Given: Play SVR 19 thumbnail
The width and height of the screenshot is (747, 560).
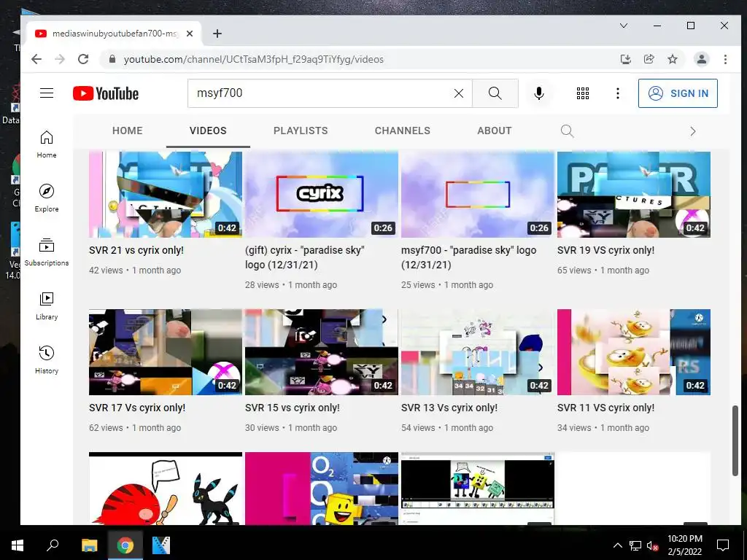Looking at the screenshot, I should tap(634, 194).
